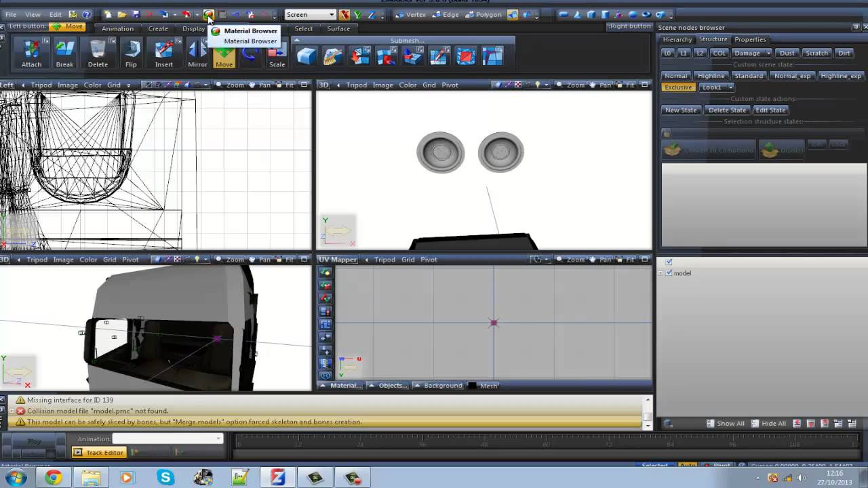The width and height of the screenshot is (868, 488).
Task: Click the brush Submesh tool icon
Action: pos(333,56)
